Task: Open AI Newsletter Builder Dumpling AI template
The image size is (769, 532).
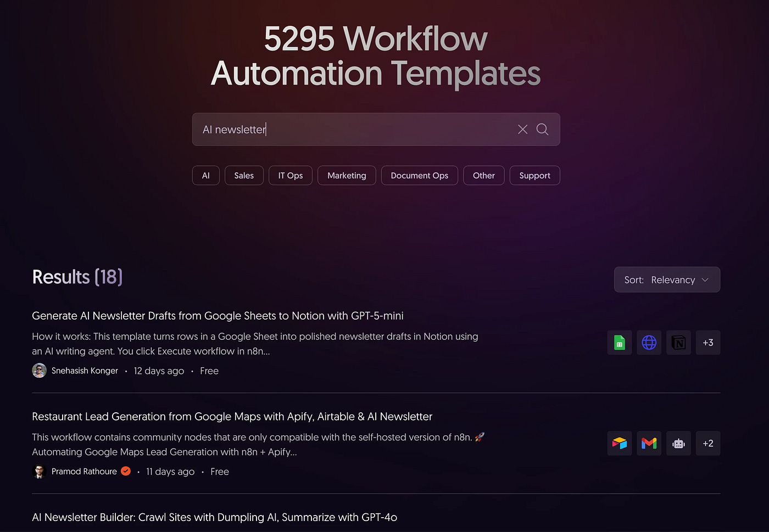Action: pyautogui.click(x=214, y=517)
